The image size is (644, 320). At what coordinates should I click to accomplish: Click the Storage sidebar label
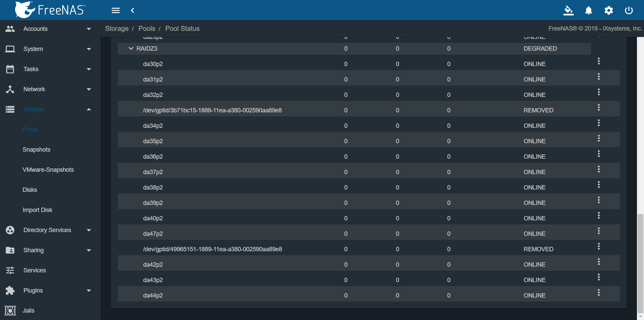click(34, 109)
